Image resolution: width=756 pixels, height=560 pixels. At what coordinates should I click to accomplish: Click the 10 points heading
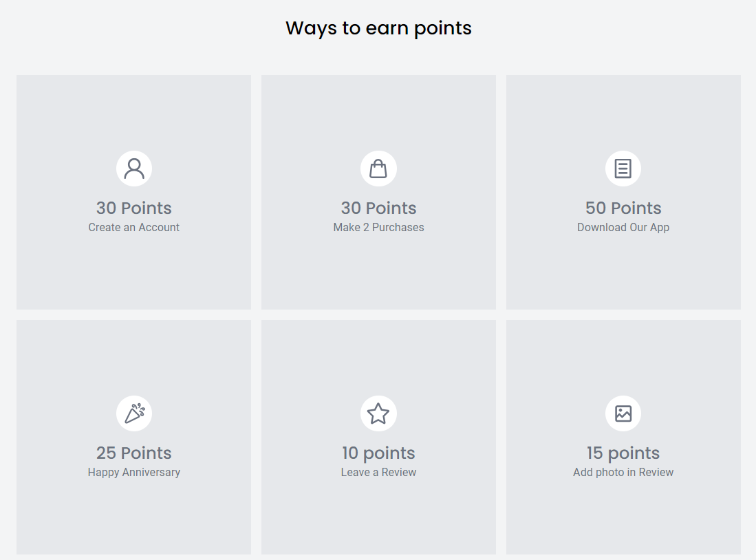click(378, 453)
